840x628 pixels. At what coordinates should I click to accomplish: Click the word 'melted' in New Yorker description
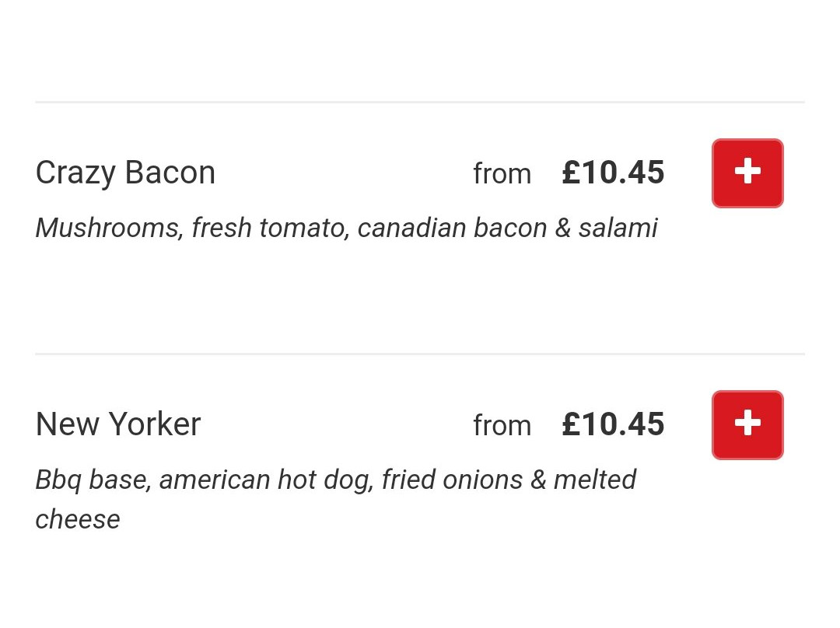pyautogui.click(x=594, y=480)
